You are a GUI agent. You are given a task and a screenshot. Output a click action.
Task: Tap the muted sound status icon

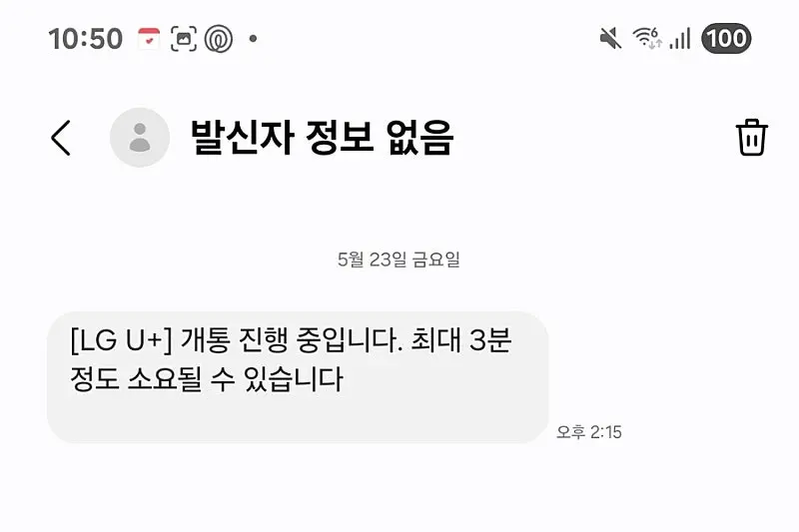point(610,39)
